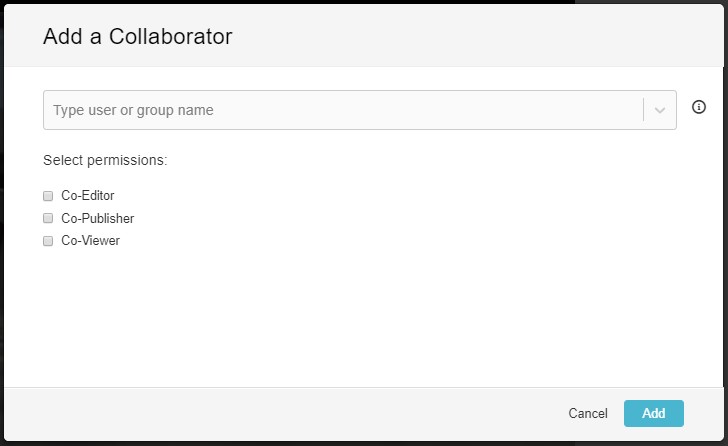Confirm with the blue Add button
The width and height of the screenshot is (728, 446).
pos(654,413)
